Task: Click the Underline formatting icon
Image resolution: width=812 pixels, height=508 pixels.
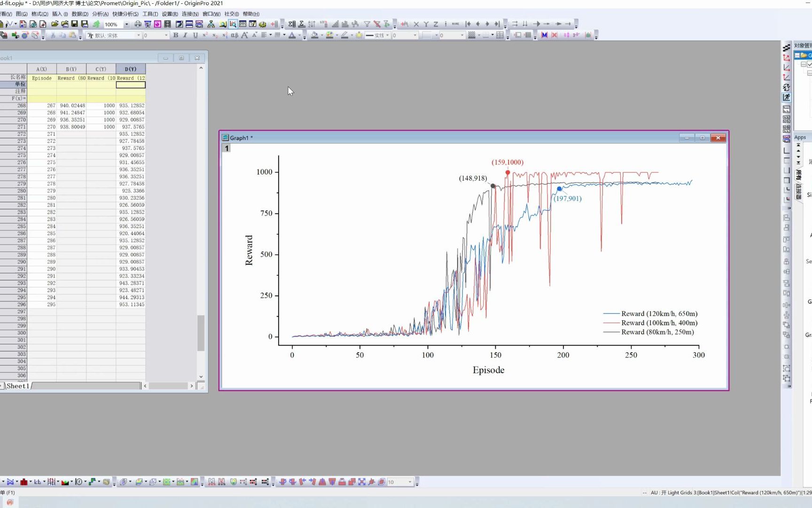Action: [195, 35]
